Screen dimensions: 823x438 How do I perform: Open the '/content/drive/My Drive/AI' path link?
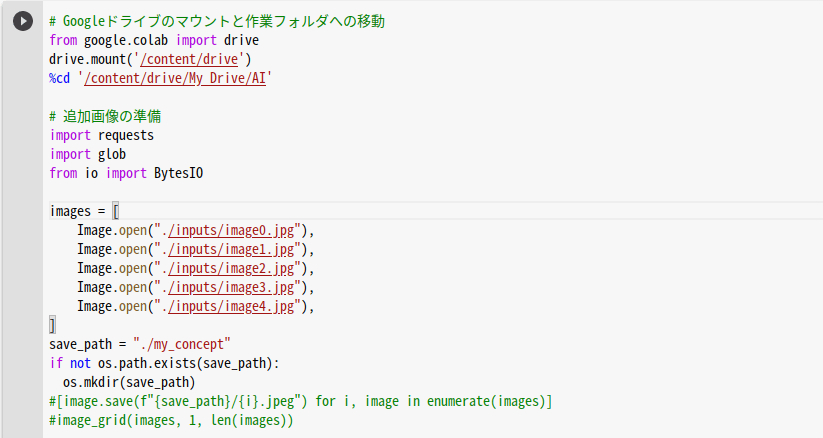175,78
